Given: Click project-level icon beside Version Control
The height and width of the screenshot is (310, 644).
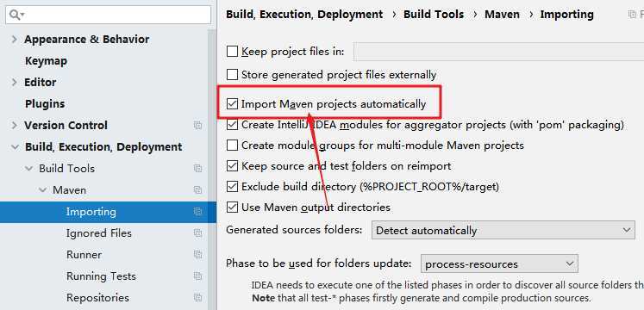Looking at the screenshot, I should [x=198, y=126].
